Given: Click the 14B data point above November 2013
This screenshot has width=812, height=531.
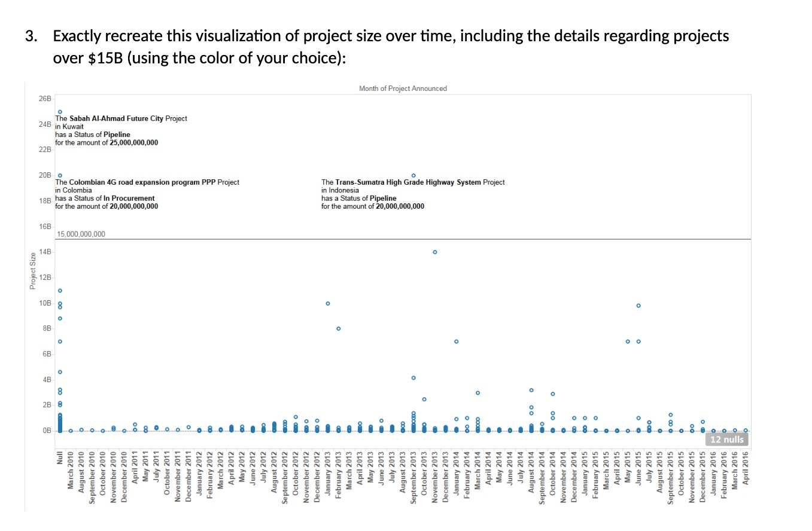Looking at the screenshot, I should tap(435, 252).
